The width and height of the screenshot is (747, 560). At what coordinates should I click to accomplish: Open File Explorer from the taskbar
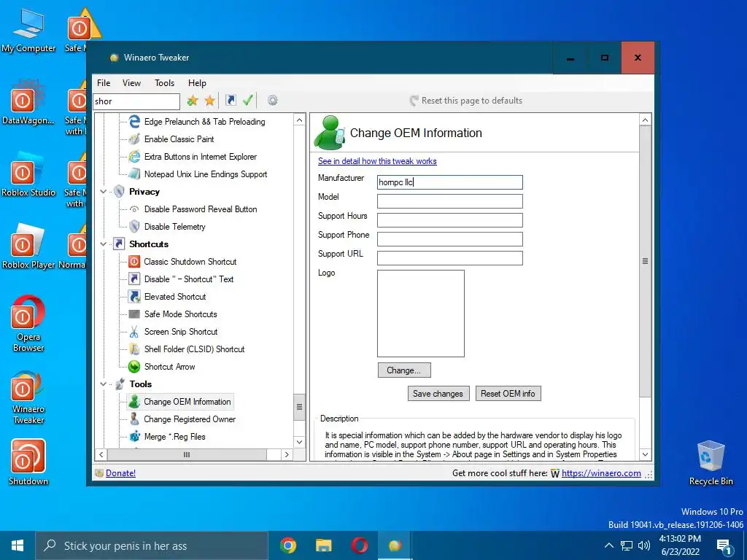click(x=324, y=545)
